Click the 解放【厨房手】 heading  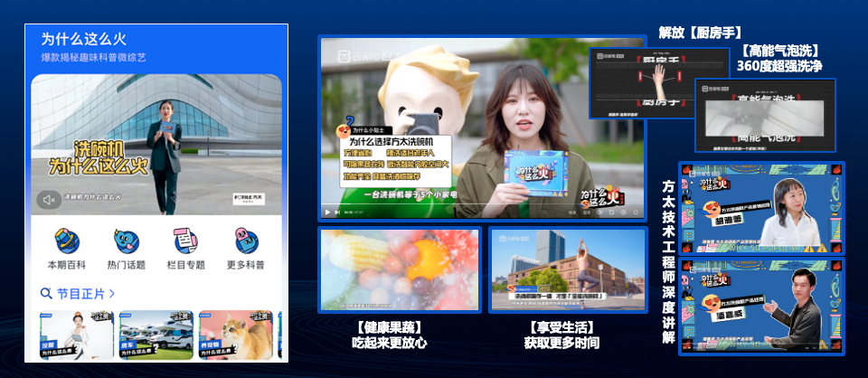click(x=700, y=32)
